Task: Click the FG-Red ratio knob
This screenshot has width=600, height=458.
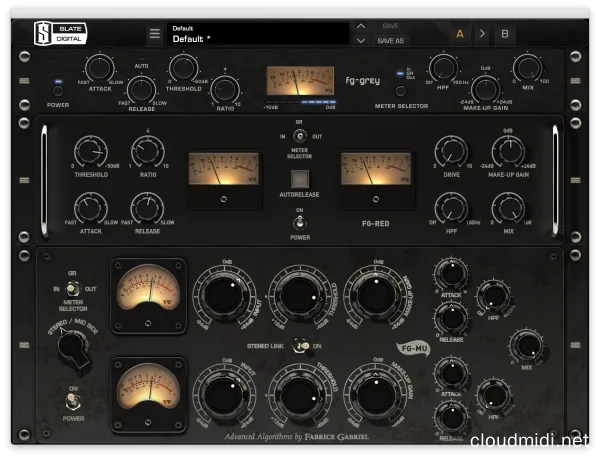Action: pyautogui.click(x=148, y=152)
